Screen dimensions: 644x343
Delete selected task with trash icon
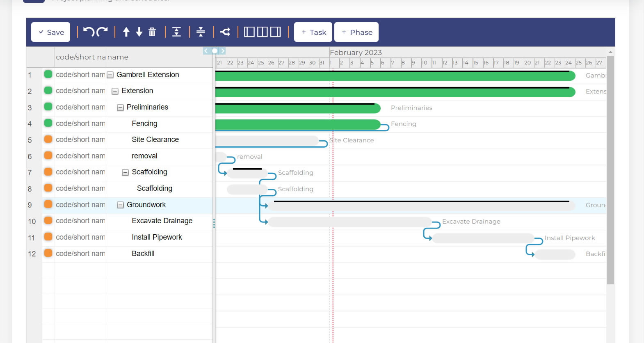pyautogui.click(x=152, y=32)
